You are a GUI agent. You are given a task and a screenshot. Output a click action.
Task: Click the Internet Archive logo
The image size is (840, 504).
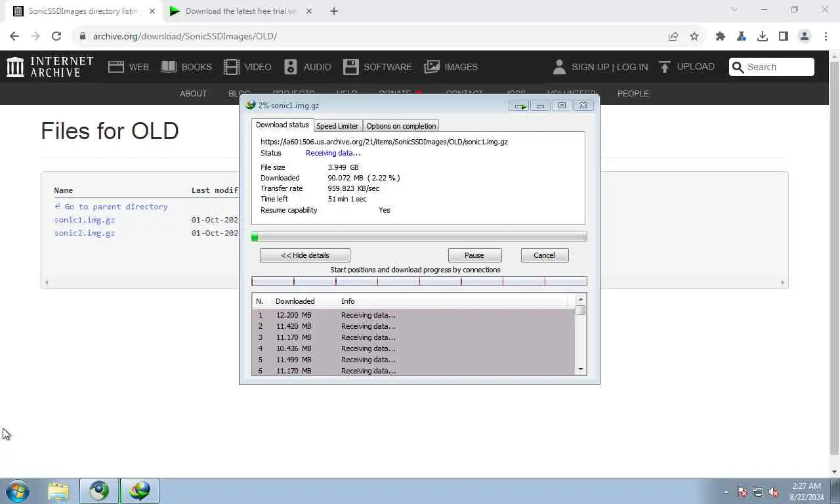coord(51,67)
